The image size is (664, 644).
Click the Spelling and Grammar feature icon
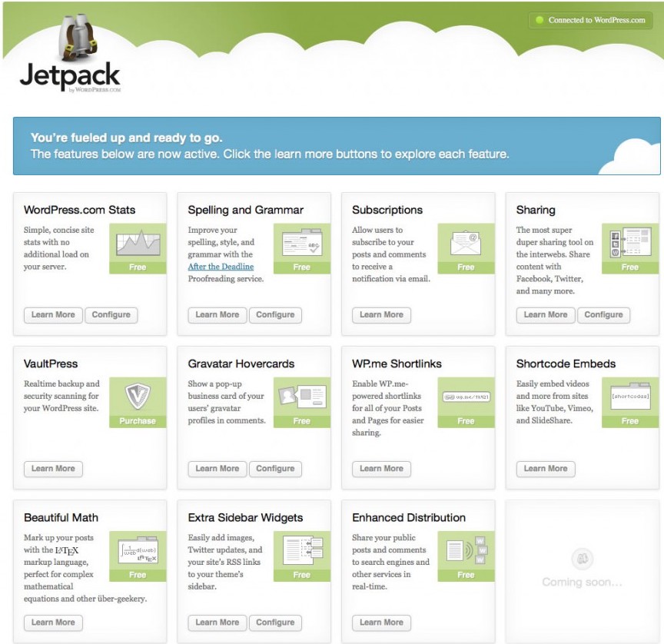click(x=301, y=242)
